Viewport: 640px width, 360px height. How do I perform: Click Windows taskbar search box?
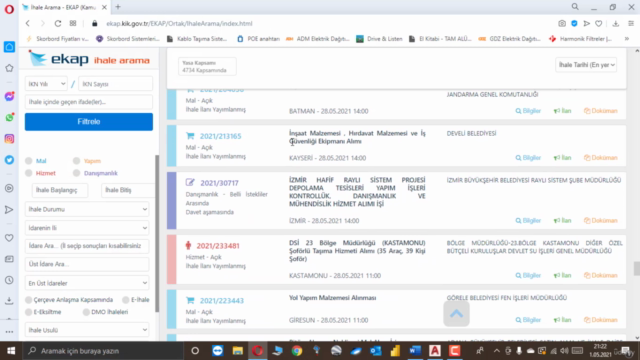pyautogui.click(x=102, y=351)
